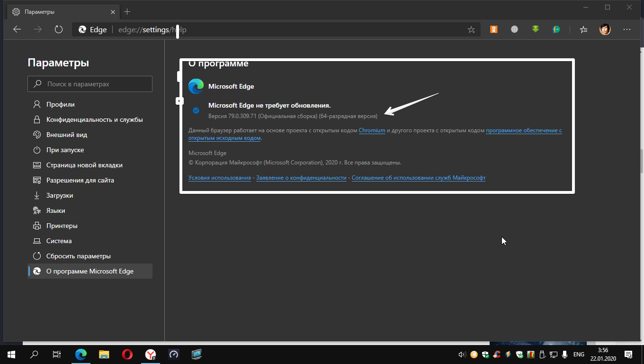The height and width of the screenshot is (364, 644).
Task: Open the colorful chat bubble extension
Action: pos(557,29)
